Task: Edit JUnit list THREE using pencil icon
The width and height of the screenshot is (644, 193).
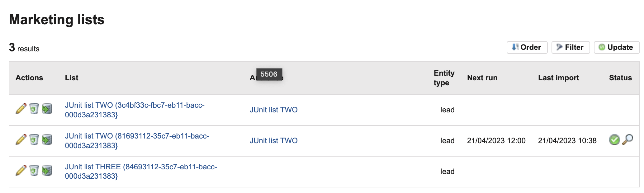Action: [x=21, y=171]
